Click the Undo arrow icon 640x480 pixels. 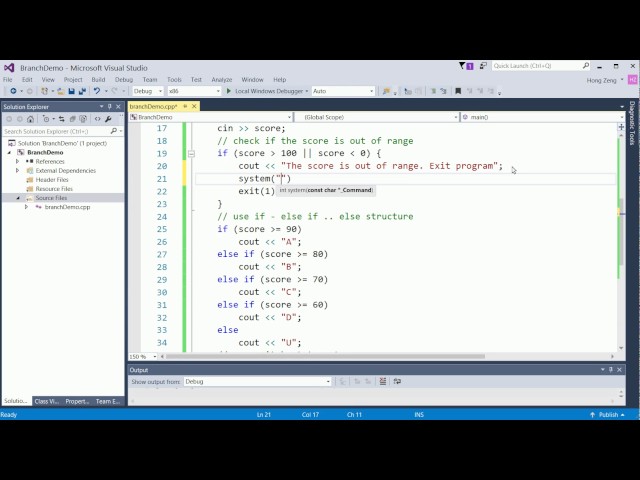point(97,91)
